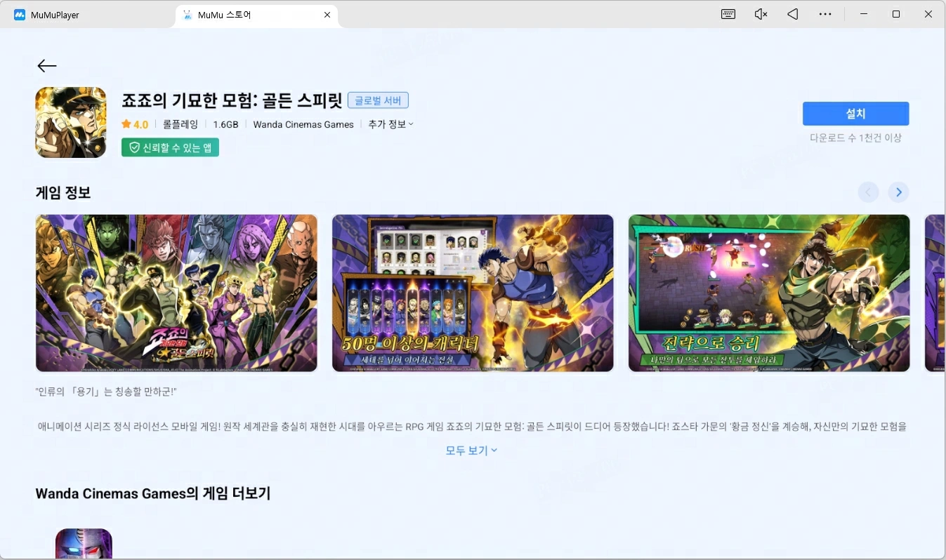Click the MuMuPlayer logo icon
This screenshot has width=946, height=560.
20,15
